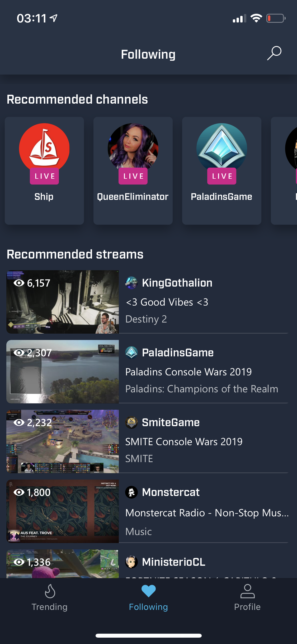Open the KingGothalion Destiny 2 stream thumbnail
The width and height of the screenshot is (297, 644).
63,302
